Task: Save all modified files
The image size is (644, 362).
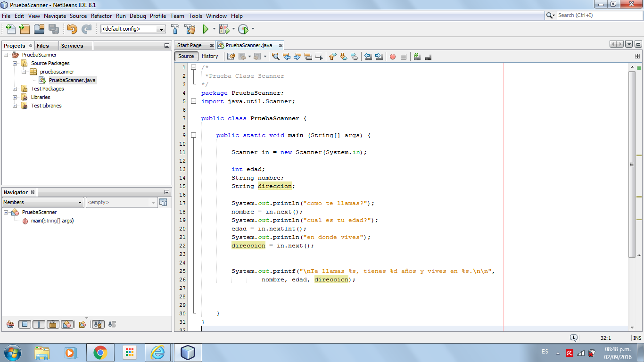Action: tap(54, 29)
